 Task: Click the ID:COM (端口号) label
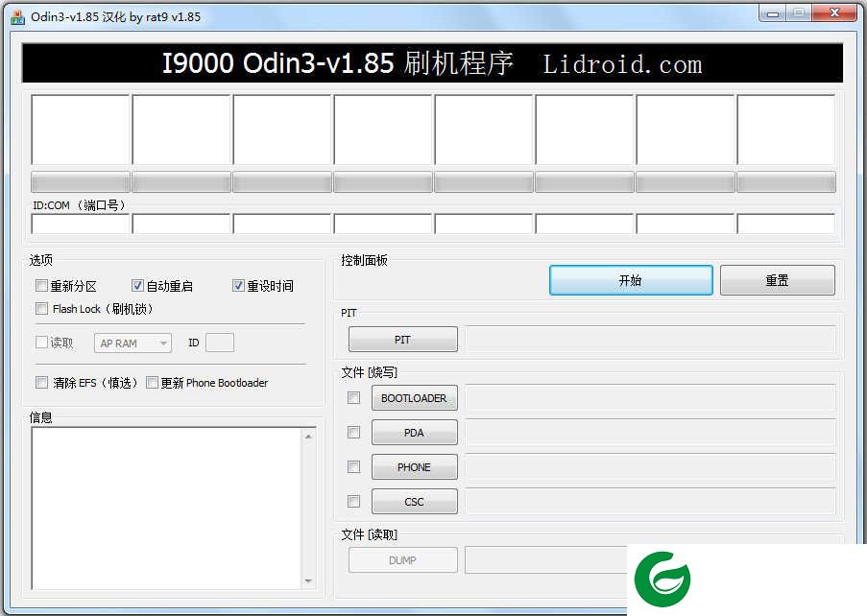coord(81,205)
